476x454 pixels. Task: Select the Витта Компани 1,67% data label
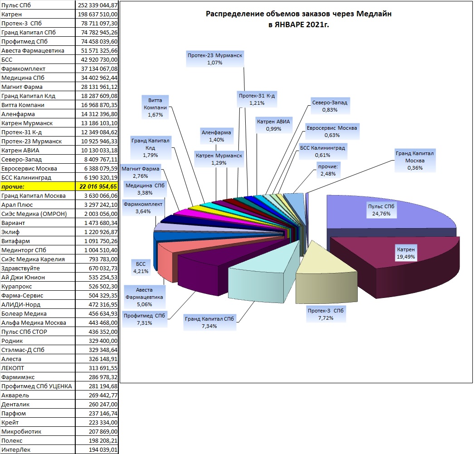pos(155,107)
